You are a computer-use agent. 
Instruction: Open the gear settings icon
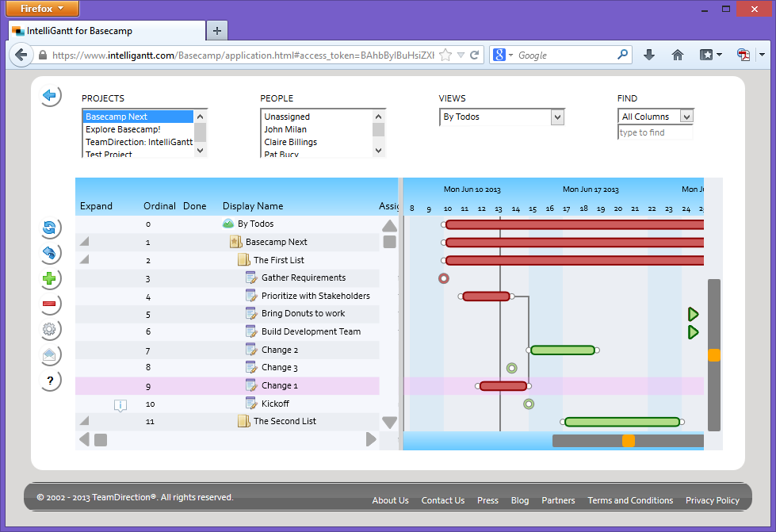click(x=49, y=329)
